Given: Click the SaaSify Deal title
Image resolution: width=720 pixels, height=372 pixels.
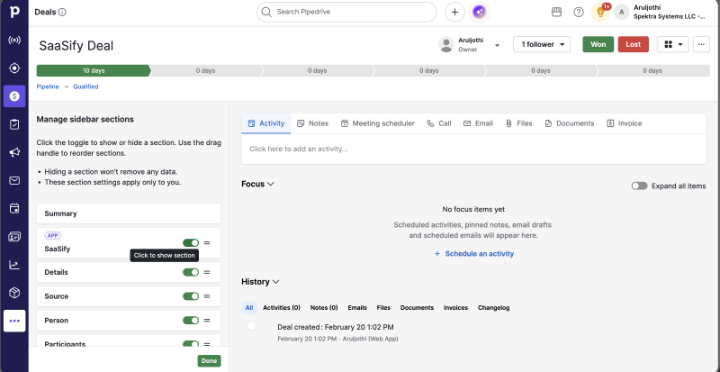Looking at the screenshot, I should click(76, 46).
